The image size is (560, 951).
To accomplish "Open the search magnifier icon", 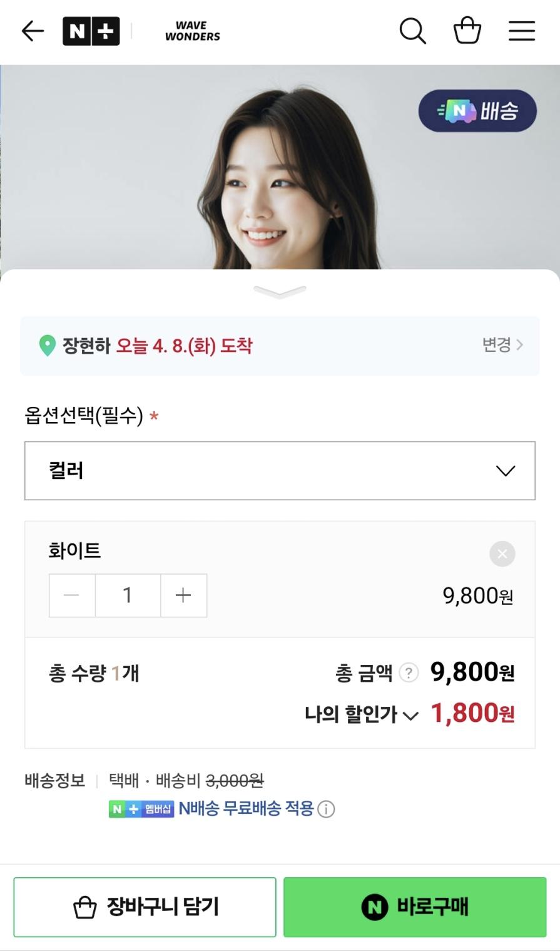I will [x=412, y=31].
